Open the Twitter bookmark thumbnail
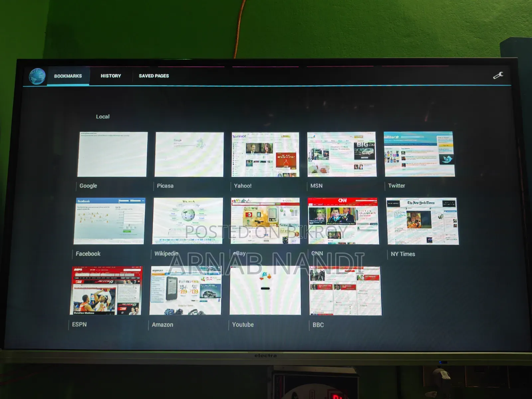Screen dimensions: 532x399 pyautogui.click(x=419, y=154)
